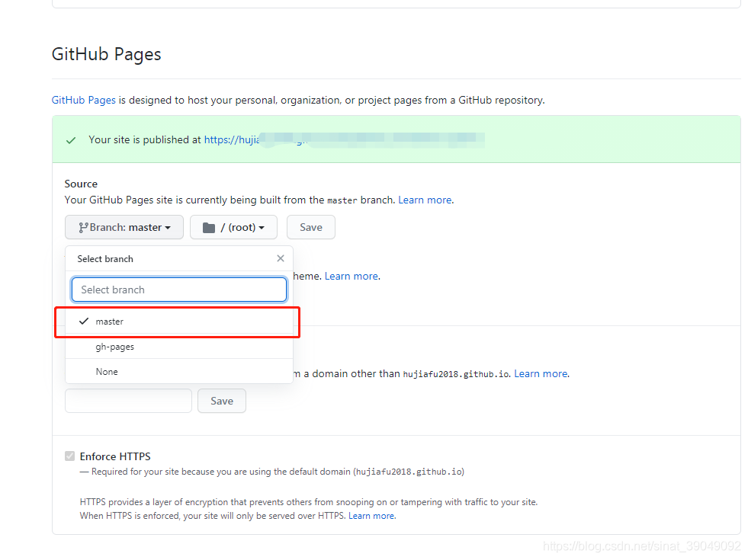Open the / (root) folder dropdown
Image resolution: width=748 pixels, height=560 pixels.
point(234,227)
